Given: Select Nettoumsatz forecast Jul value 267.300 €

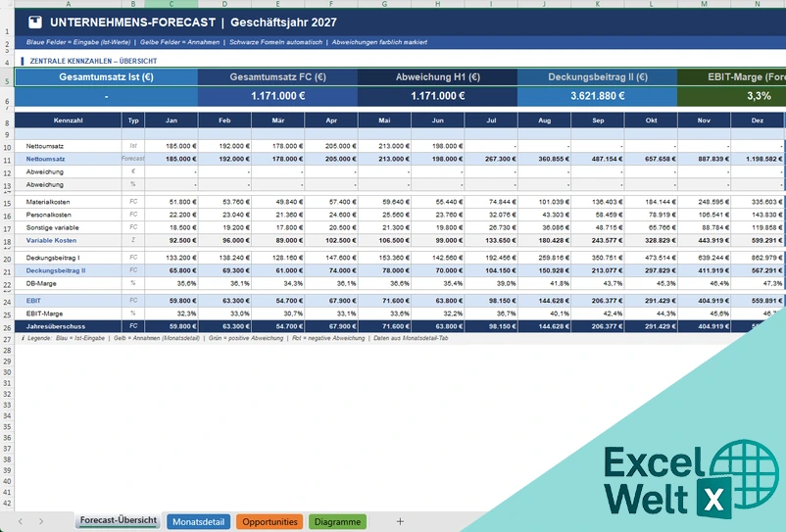Looking at the screenshot, I should (x=491, y=159).
